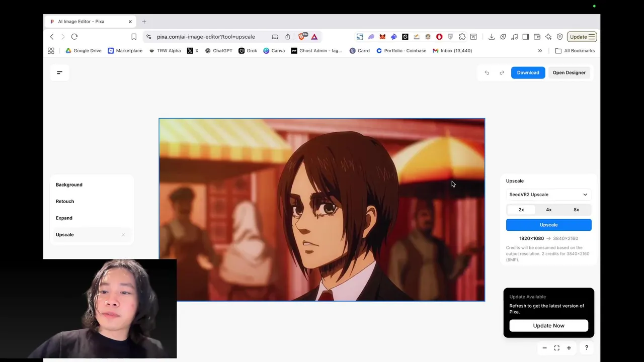
Task: Select the 8x upscale factor
Action: 576,210
